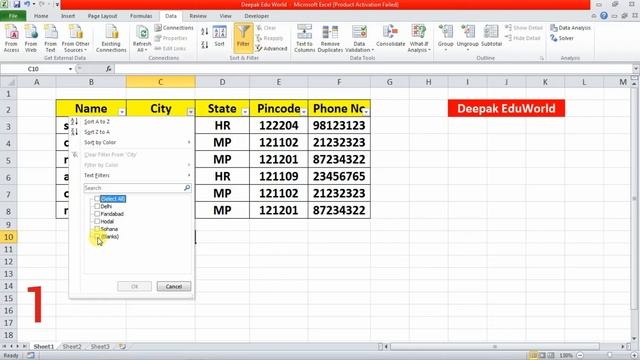Click Remove Duplicates

click(x=330, y=38)
